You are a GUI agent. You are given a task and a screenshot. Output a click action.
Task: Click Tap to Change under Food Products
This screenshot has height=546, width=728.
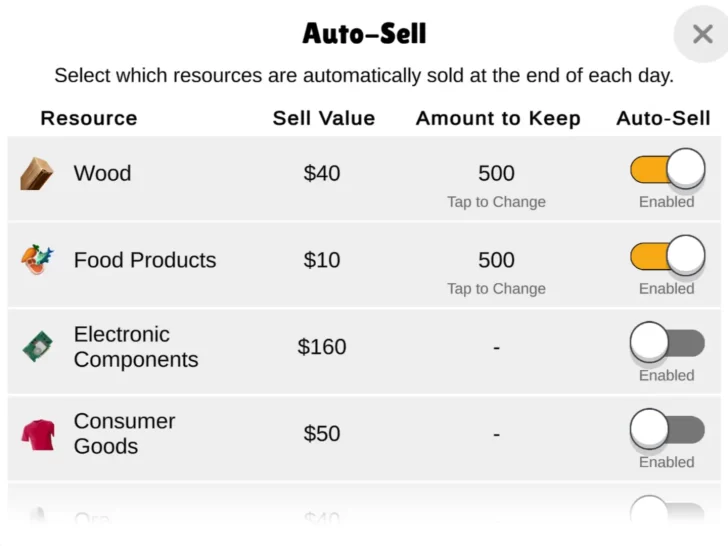click(x=496, y=289)
